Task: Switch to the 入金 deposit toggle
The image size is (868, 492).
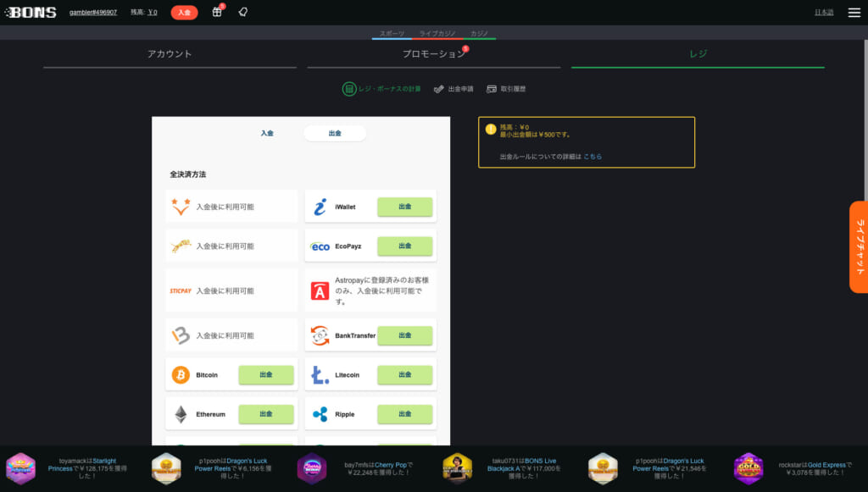Action: pos(267,133)
